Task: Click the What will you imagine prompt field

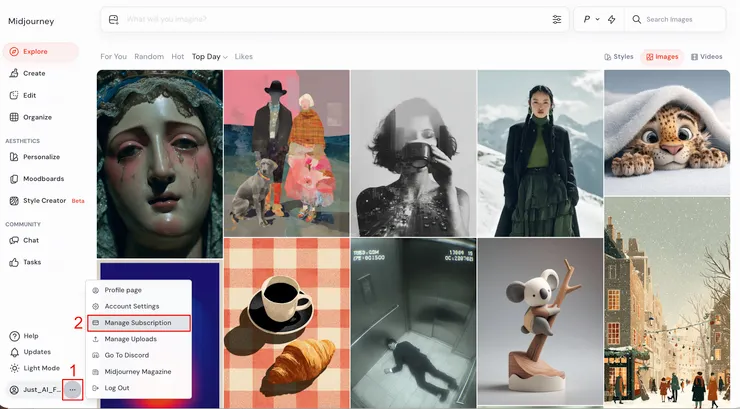Action: [335, 19]
